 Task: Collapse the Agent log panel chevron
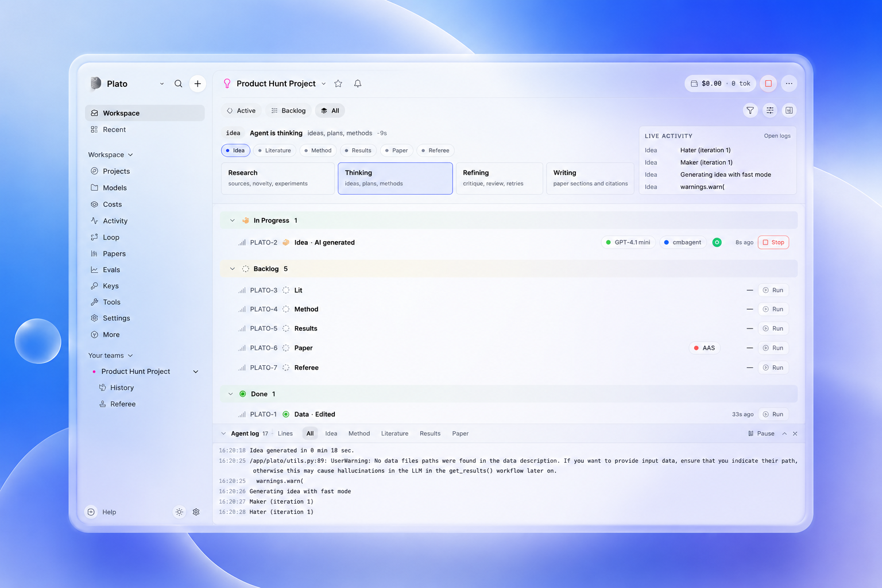click(x=223, y=434)
